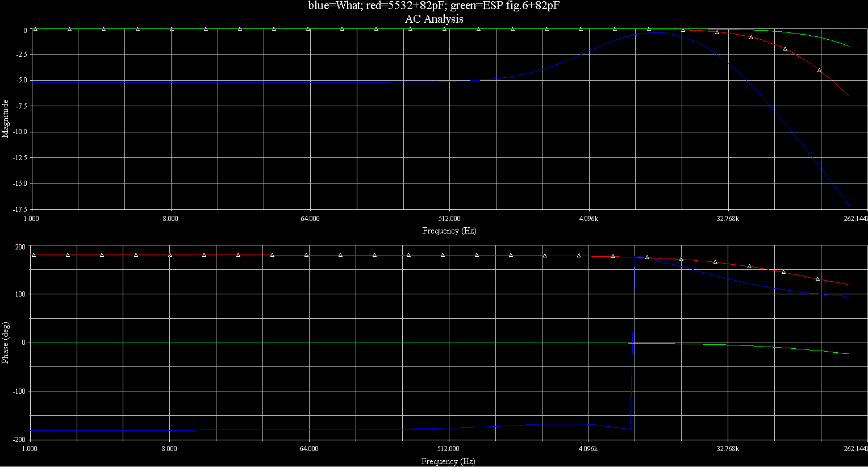Pick the 4.096k frequency tick of the phase plot
Image resolution: width=868 pixels, height=467 pixels.
point(588,449)
